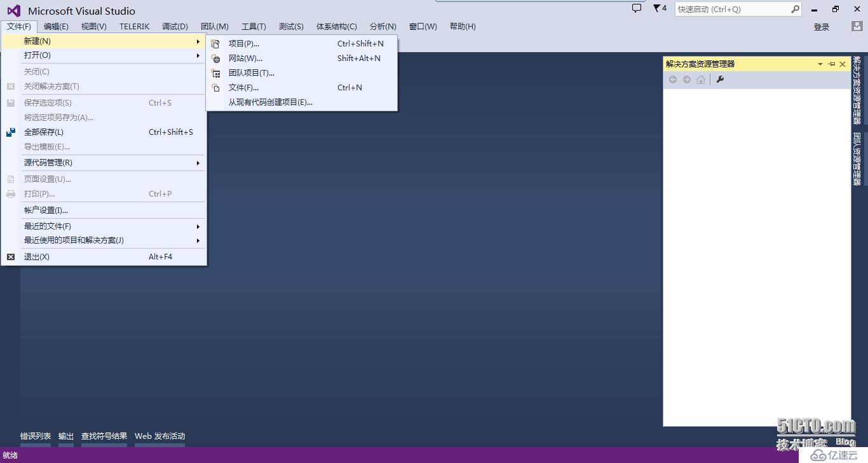
Task: Open the 分析(N) menu
Action: (x=383, y=27)
